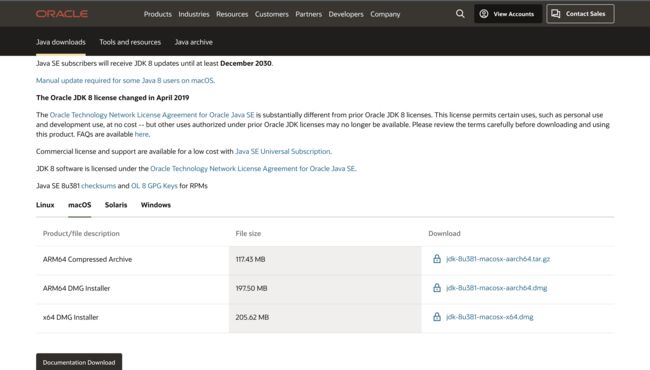Image resolution: width=650 pixels, height=370 pixels.
Task: Click the Documentation Download button
Action: click(x=79, y=362)
